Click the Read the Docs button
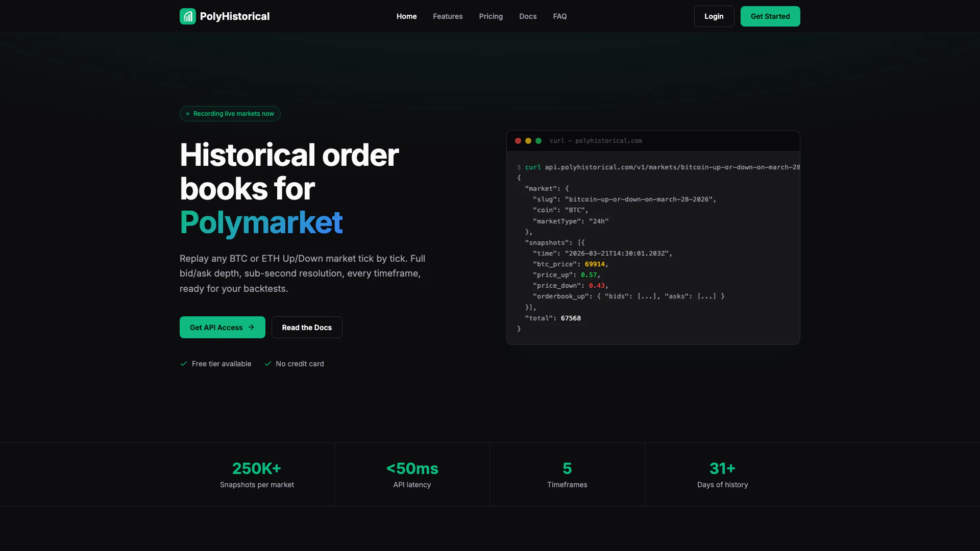Viewport: 980px width, 551px height. pyautogui.click(x=307, y=328)
